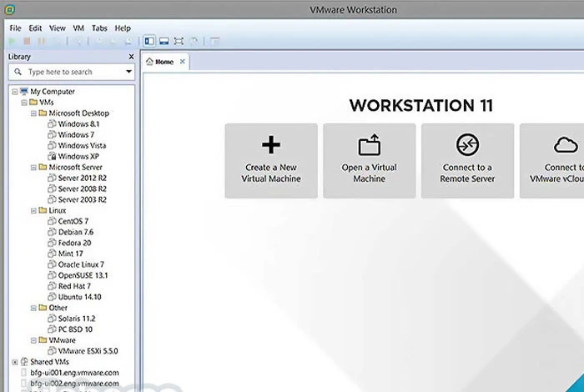The height and width of the screenshot is (392, 584).
Task: Click Open a Virtual Machine tile
Action: coord(370,161)
